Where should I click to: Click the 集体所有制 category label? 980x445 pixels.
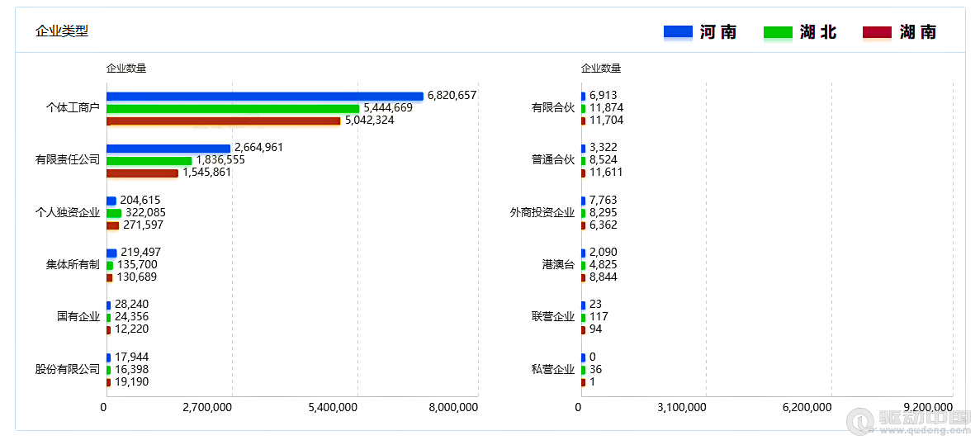point(73,264)
